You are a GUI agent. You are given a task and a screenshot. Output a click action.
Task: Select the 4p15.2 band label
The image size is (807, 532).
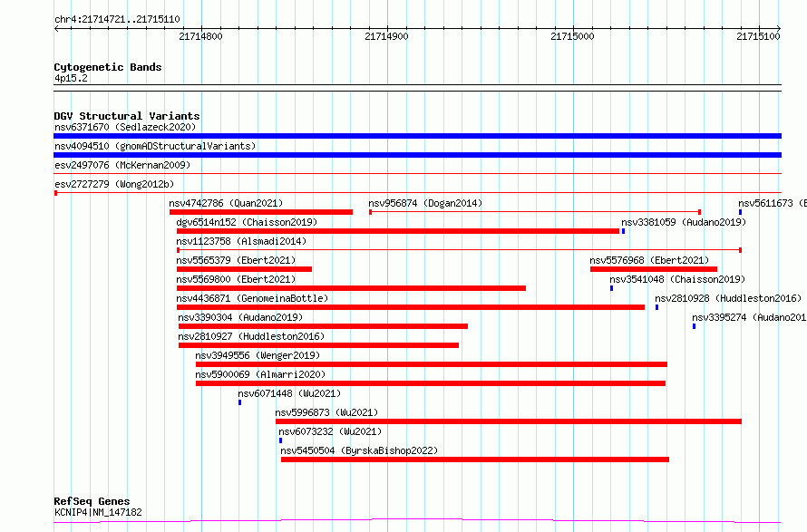point(71,78)
